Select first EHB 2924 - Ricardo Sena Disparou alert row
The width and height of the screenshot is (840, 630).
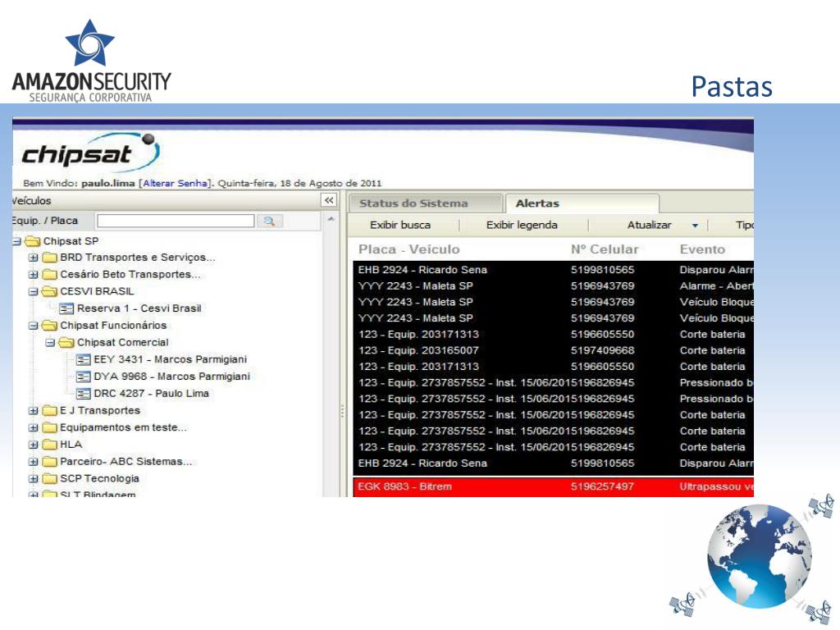point(554,270)
